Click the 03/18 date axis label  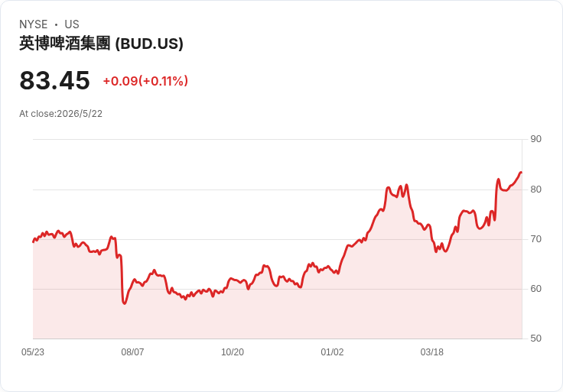432,352
